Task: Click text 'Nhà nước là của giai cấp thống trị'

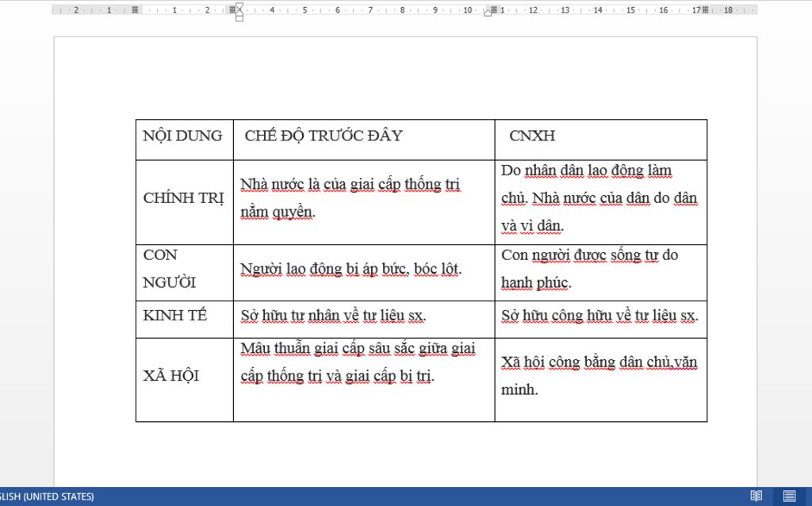Action: [x=350, y=184]
